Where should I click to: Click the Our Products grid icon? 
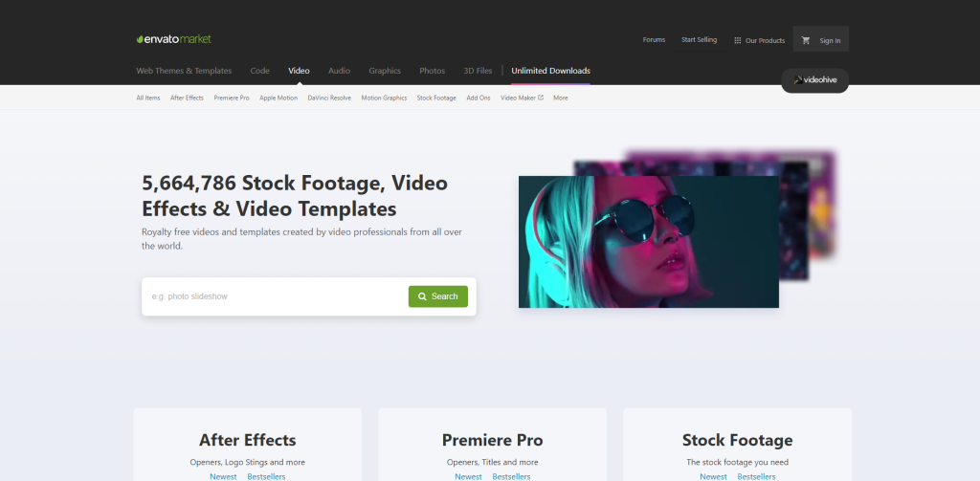[738, 40]
